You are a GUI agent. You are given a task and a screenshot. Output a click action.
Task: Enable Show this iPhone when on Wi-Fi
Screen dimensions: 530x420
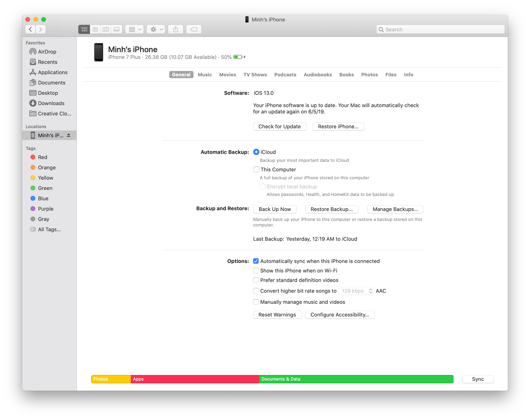click(x=256, y=271)
